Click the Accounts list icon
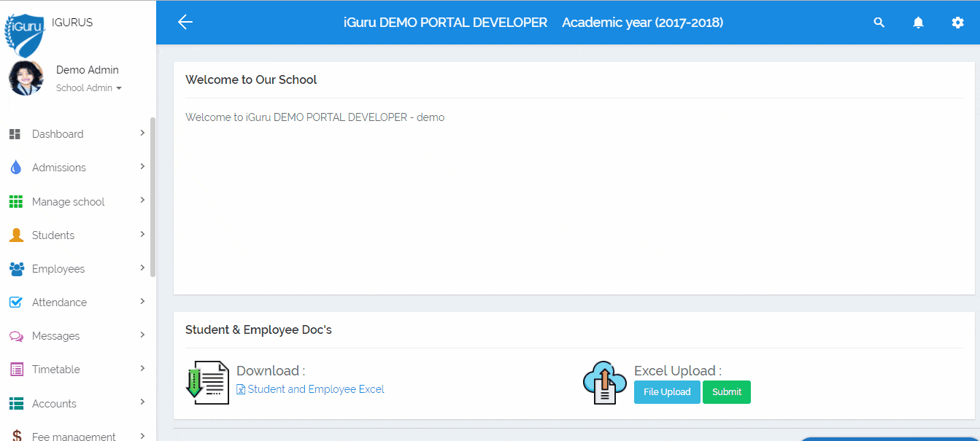This screenshot has width=980, height=441. [16, 403]
